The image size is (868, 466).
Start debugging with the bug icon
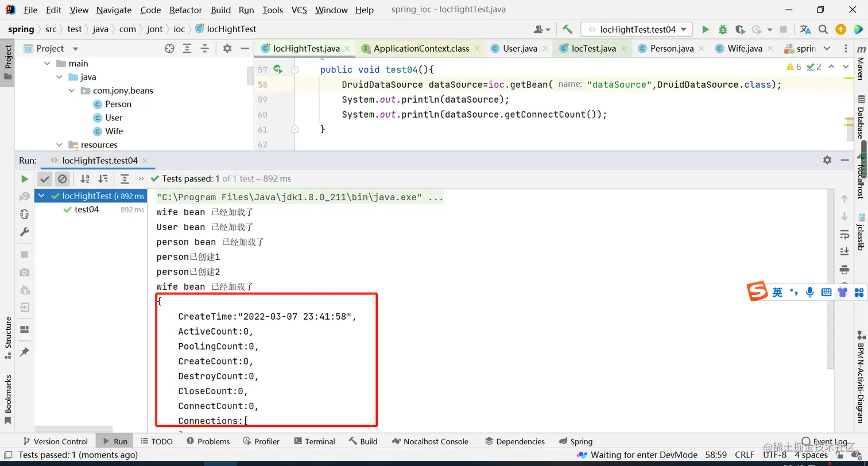pyautogui.click(x=723, y=29)
